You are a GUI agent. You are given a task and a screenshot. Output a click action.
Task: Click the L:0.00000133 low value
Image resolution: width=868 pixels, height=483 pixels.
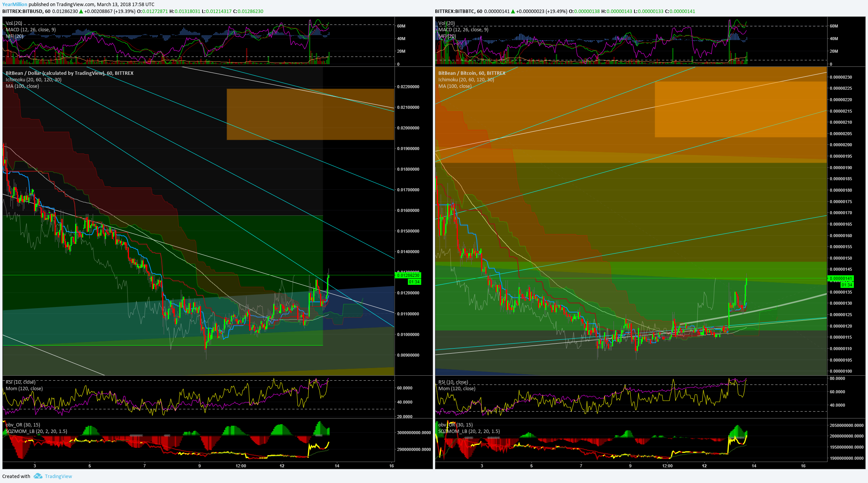point(649,11)
